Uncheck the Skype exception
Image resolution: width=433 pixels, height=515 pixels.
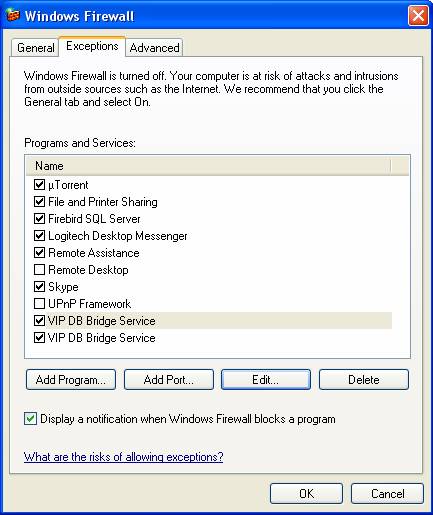(x=39, y=286)
